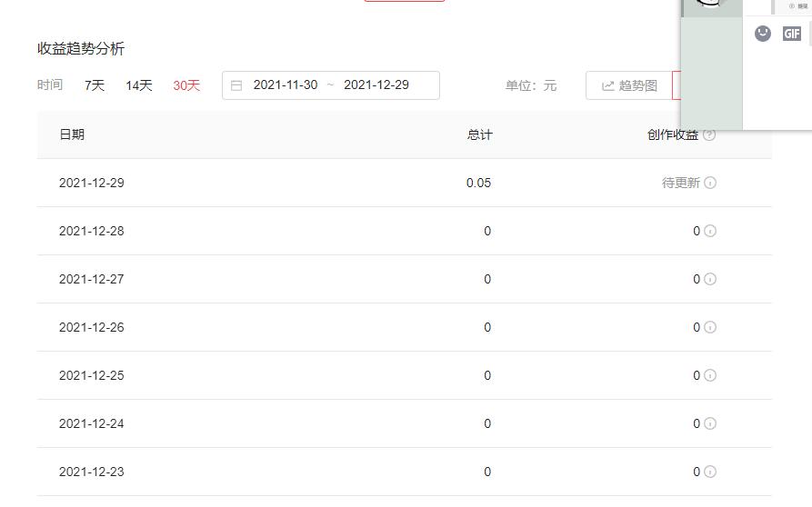This screenshot has height=507, width=812.
Task: Switch to 趋势图 chart view
Action: coord(629,85)
